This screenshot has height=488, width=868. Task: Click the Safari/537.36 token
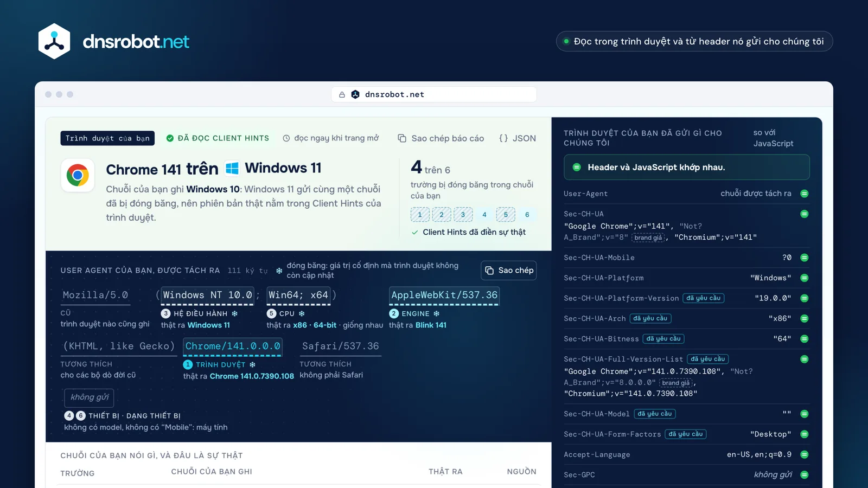pyautogui.click(x=341, y=346)
